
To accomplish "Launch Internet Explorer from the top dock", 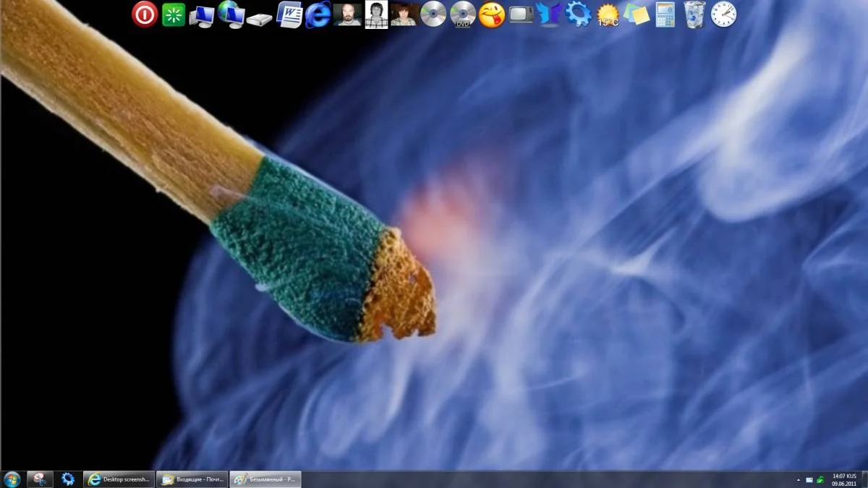I will [x=318, y=14].
